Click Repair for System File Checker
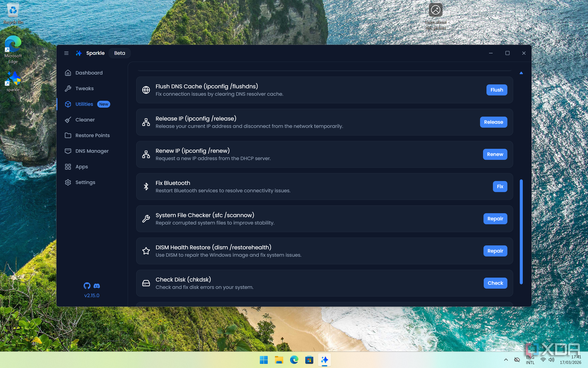 (x=495, y=218)
